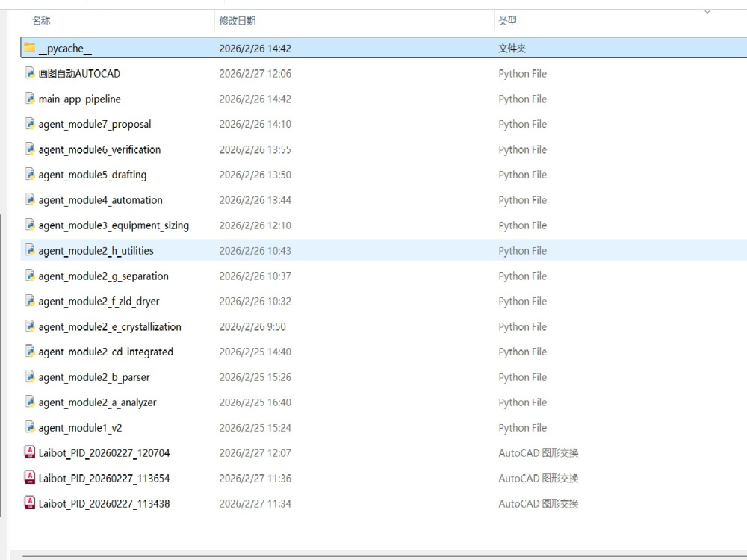747x560 pixels.
Task: Select the file name agent_module4_automation
Action: 101,200
